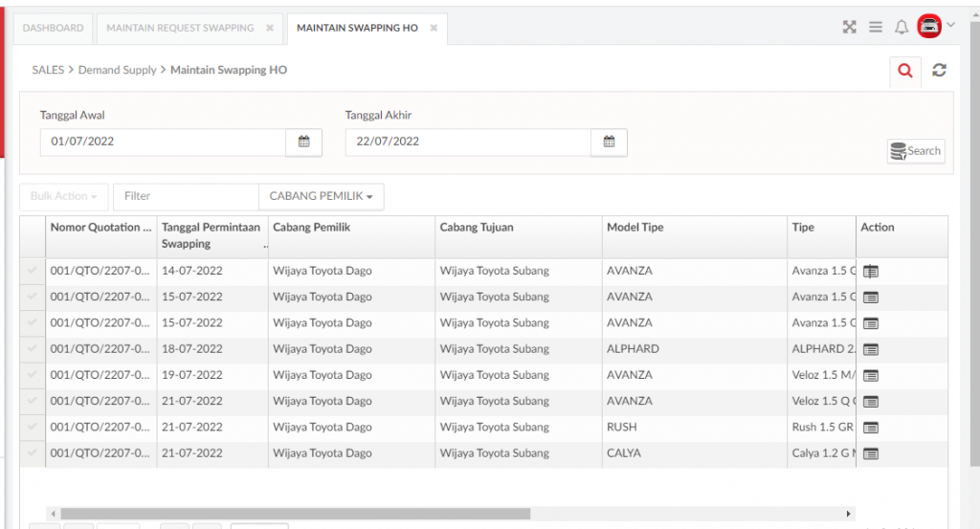Click Maintain Swapping HO breadcrumb text
980x529 pixels.
pyautogui.click(x=229, y=70)
